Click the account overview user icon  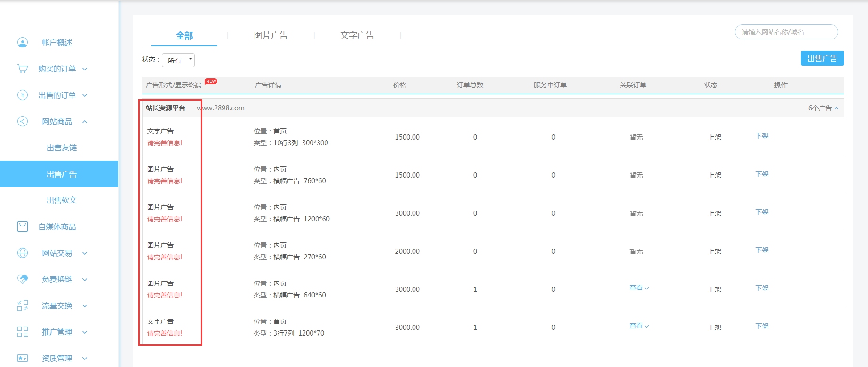tap(23, 42)
